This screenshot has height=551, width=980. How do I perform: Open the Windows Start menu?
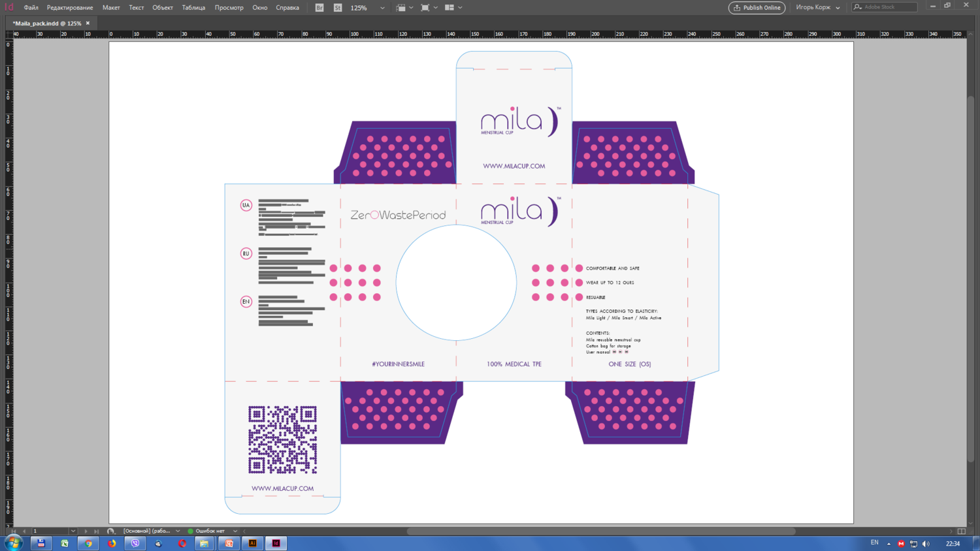(x=13, y=543)
